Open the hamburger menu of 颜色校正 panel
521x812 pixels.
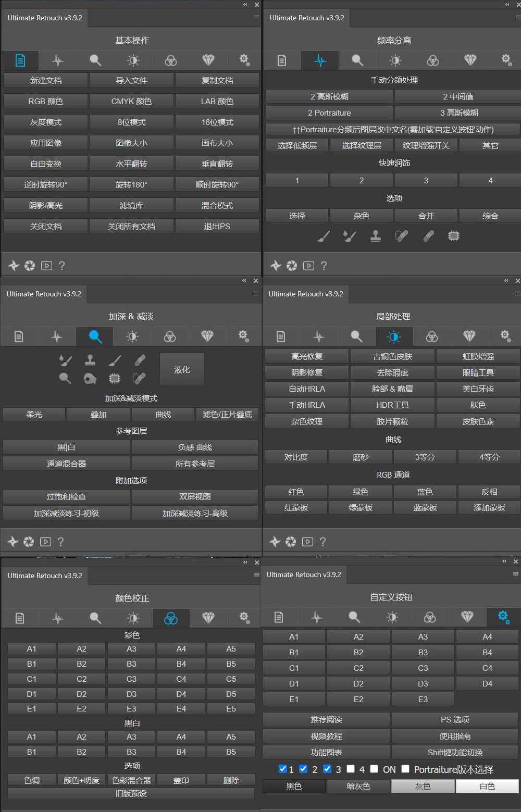pyautogui.click(x=256, y=576)
